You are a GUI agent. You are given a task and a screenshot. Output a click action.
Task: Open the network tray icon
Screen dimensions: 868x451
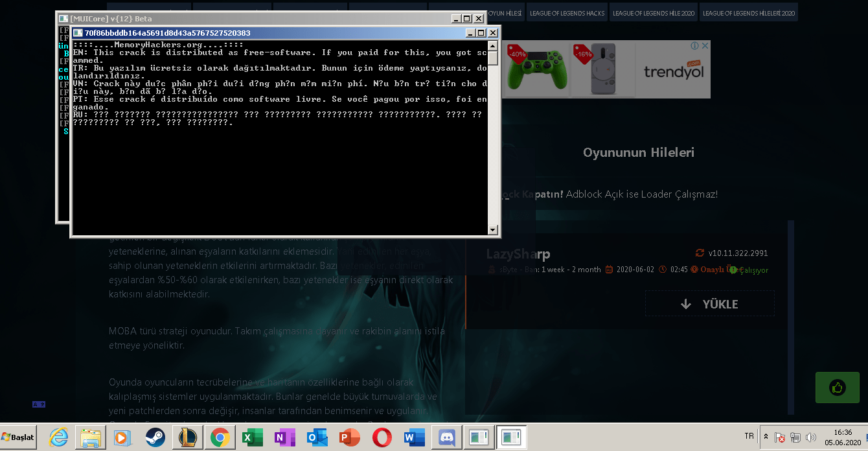[795, 437]
